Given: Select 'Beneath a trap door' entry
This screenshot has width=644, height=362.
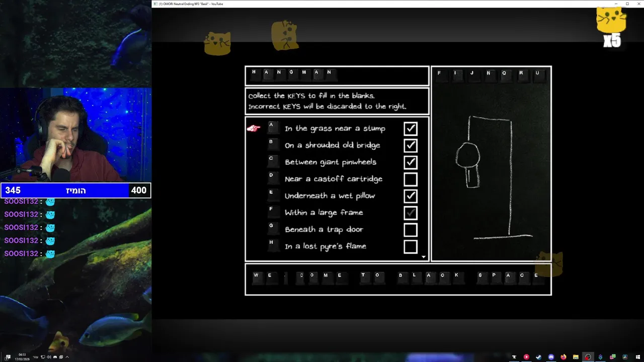Looking at the screenshot, I should 324,230.
